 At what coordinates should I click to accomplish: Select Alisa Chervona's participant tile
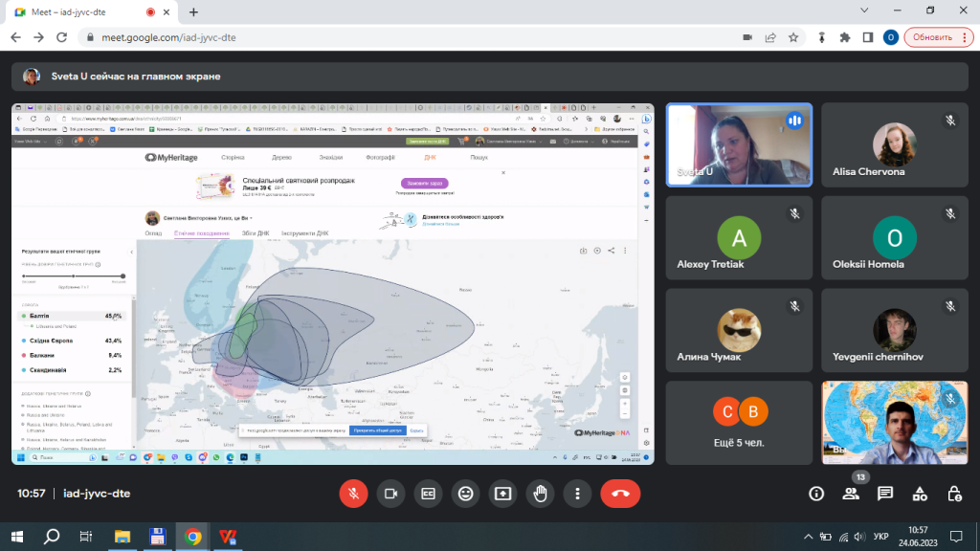click(895, 145)
